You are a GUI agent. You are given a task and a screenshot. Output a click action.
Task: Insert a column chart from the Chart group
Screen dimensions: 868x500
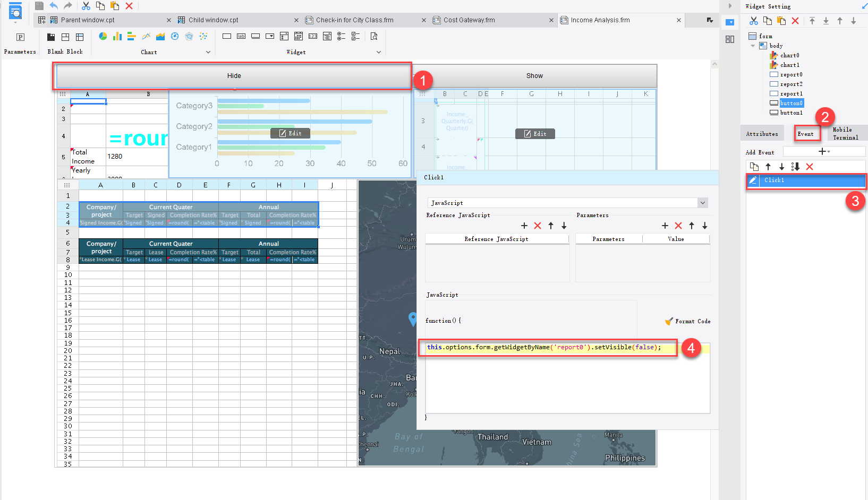(117, 36)
